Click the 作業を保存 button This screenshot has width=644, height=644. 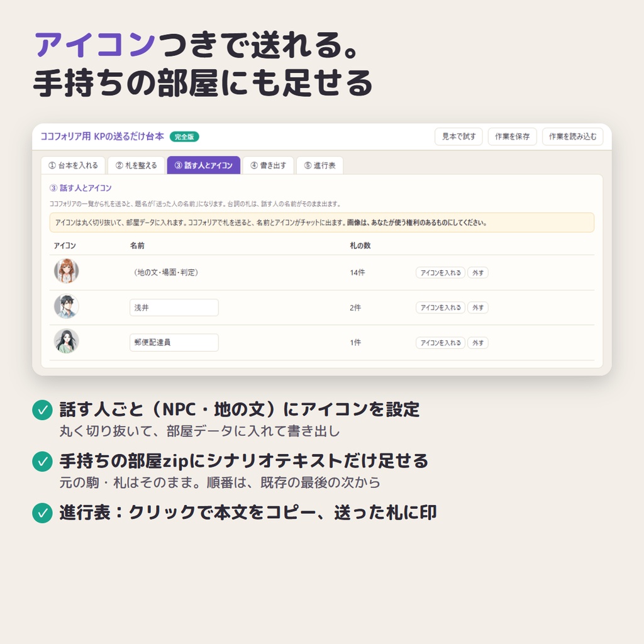(512, 136)
